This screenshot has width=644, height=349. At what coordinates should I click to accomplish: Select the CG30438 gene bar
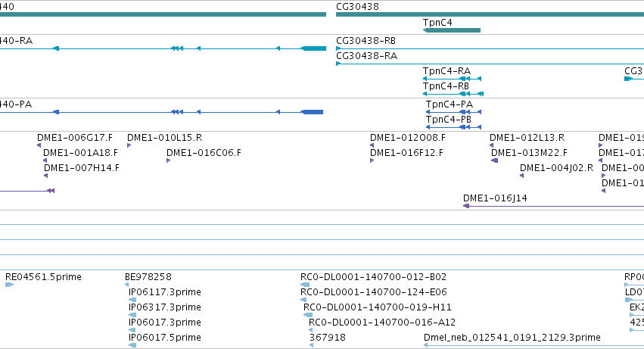tap(490, 14)
